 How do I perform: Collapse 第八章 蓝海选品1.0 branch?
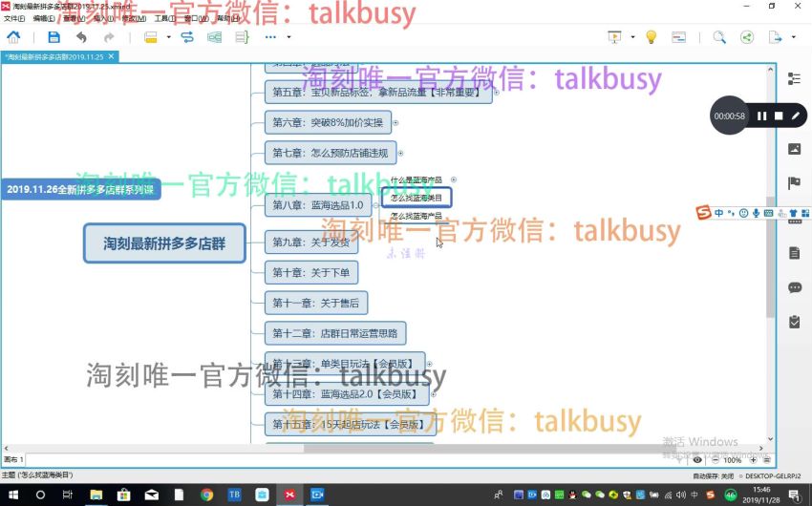(375, 205)
